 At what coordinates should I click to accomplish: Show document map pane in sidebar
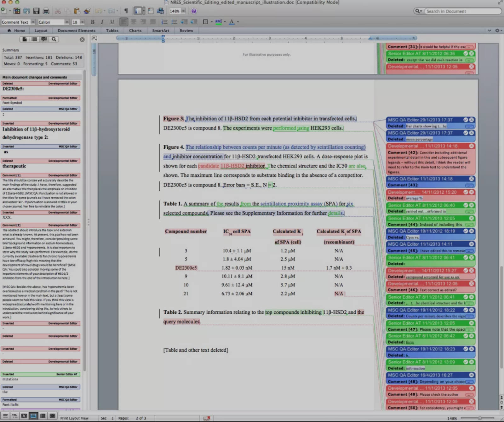[x=34, y=39]
